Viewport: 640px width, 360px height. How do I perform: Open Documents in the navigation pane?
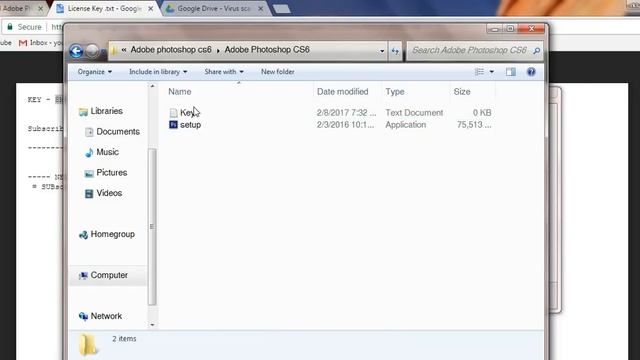[118, 131]
